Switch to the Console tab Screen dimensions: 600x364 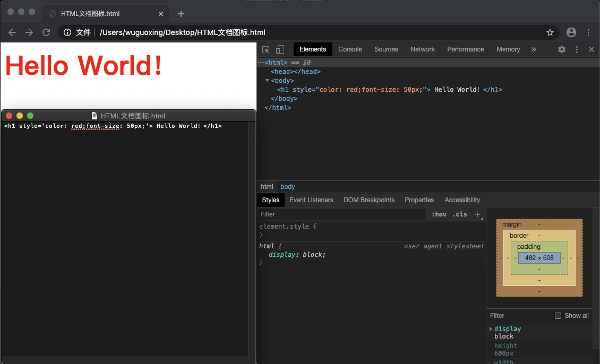pyautogui.click(x=350, y=49)
